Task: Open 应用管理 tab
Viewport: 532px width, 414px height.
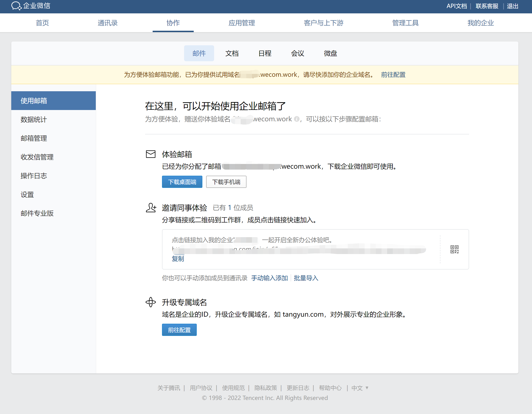Action: (x=242, y=23)
